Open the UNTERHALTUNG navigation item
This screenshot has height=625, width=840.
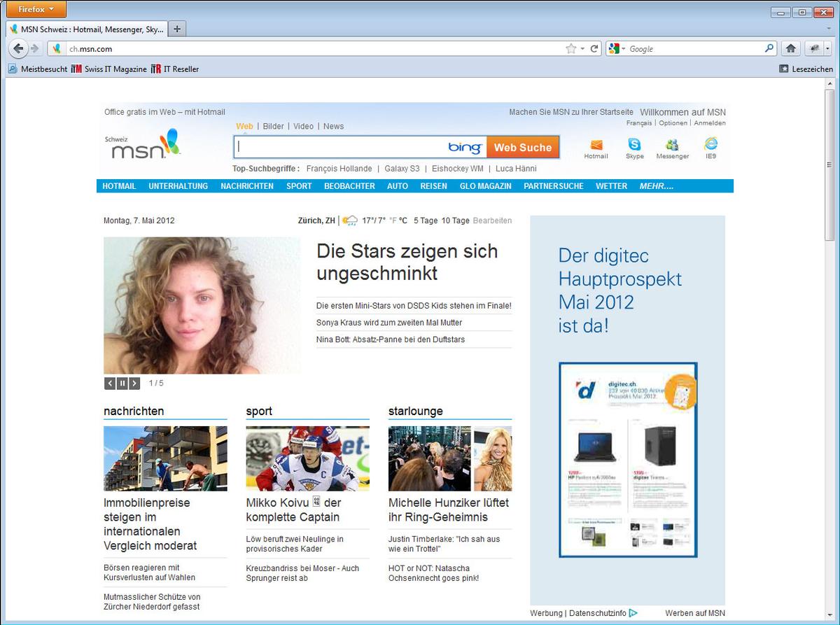pos(178,186)
